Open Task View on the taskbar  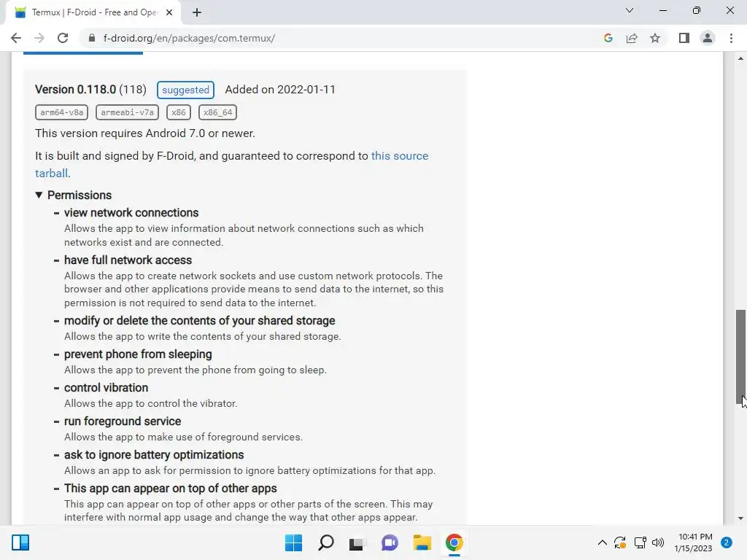click(357, 542)
